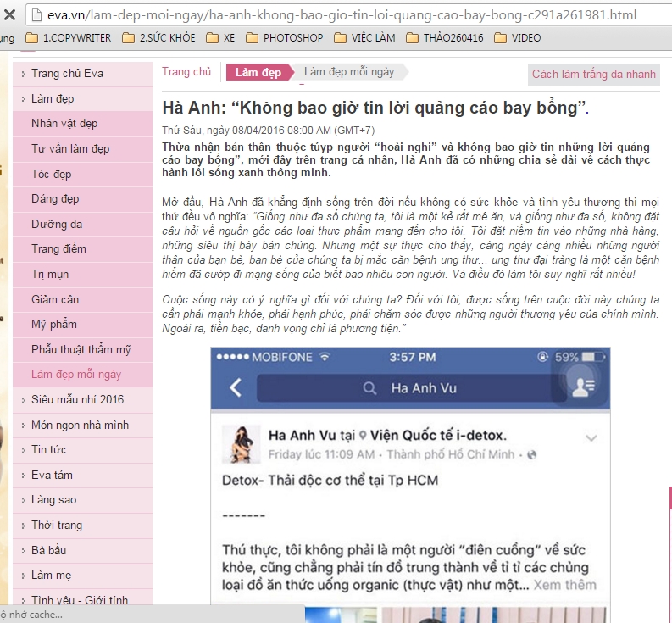
Task: Select Nhân vật đẹp submenu item
Action: tap(83, 124)
